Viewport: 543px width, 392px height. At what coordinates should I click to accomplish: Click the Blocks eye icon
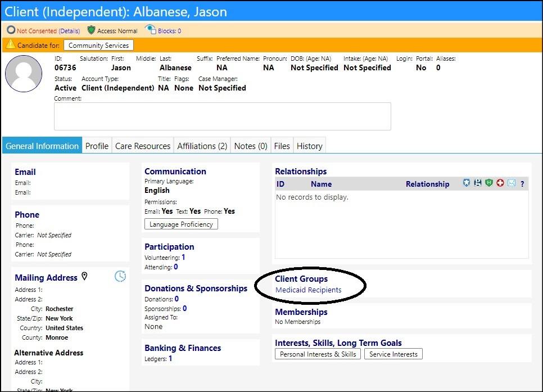pyautogui.click(x=150, y=29)
